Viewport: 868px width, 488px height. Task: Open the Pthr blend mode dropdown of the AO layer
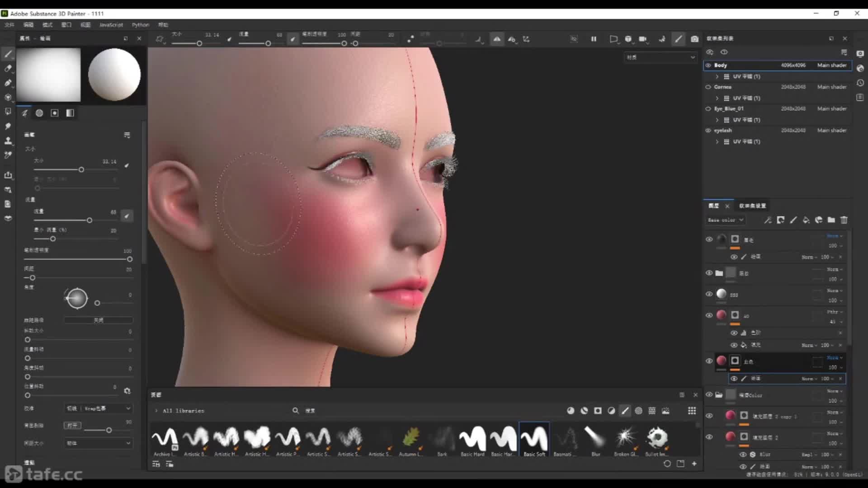click(x=835, y=312)
